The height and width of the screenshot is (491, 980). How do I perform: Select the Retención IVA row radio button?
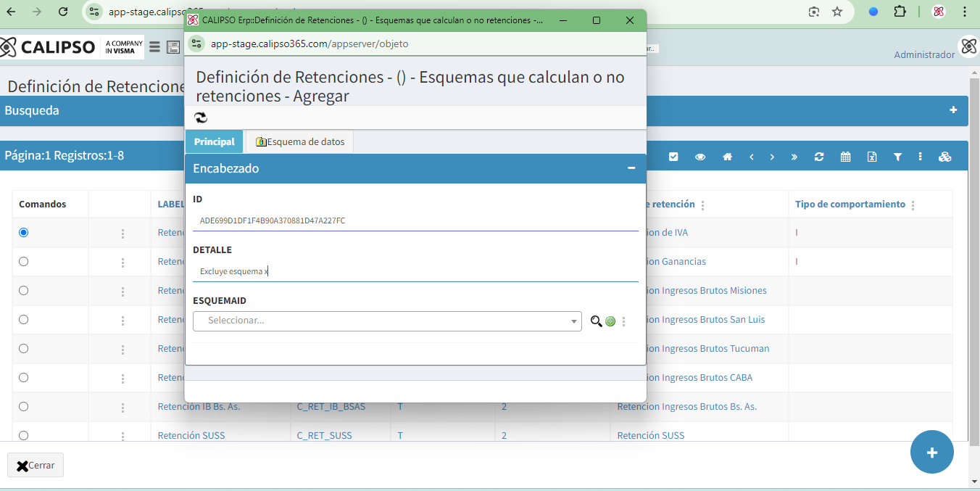tap(24, 232)
